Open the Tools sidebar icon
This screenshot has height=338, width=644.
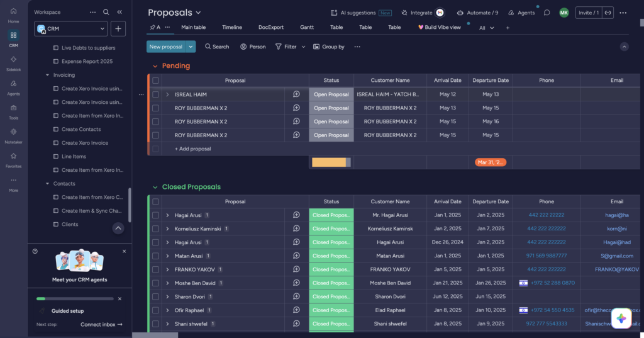pyautogui.click(x=14, y=111)
